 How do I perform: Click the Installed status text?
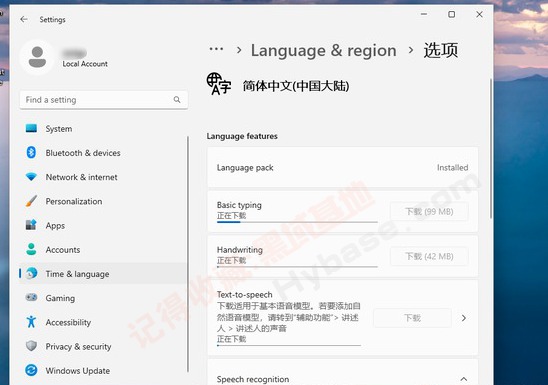click(452, 168)
